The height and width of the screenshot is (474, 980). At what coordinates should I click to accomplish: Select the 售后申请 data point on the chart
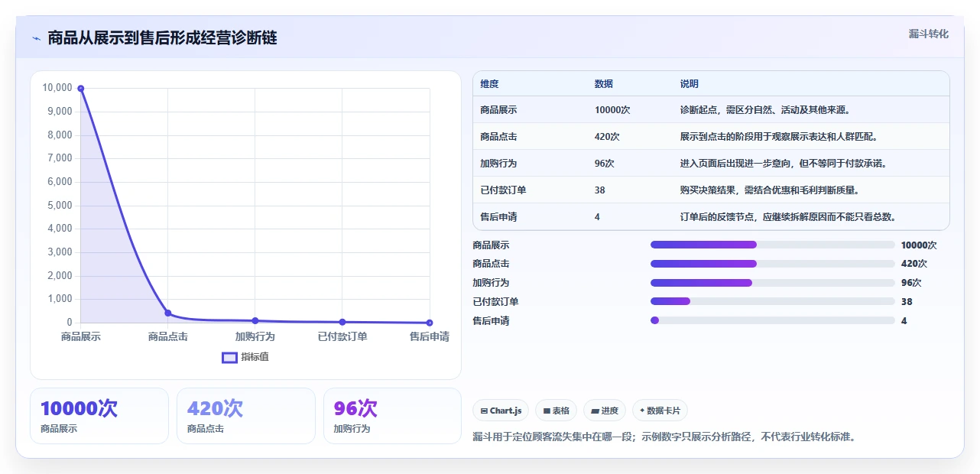click(430, 323)
